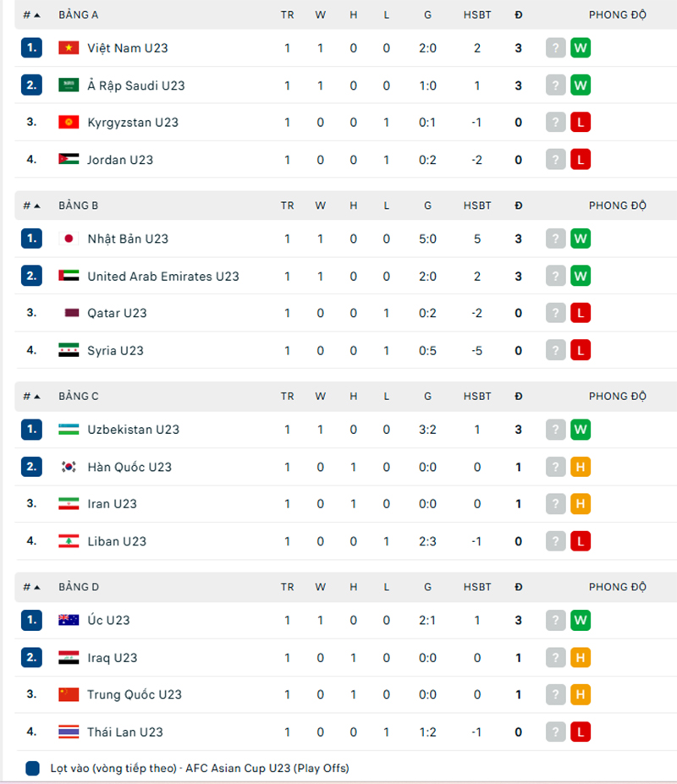
Task: Open the Uzbekistan U23 team link
Action: [x=133, y=430]
